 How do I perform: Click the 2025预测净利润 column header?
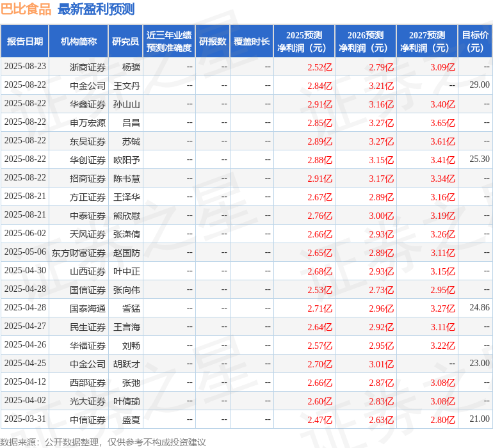tap(304, 41)
